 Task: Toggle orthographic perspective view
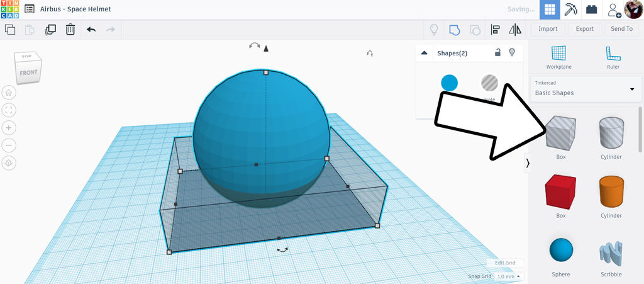coord(9,163)
